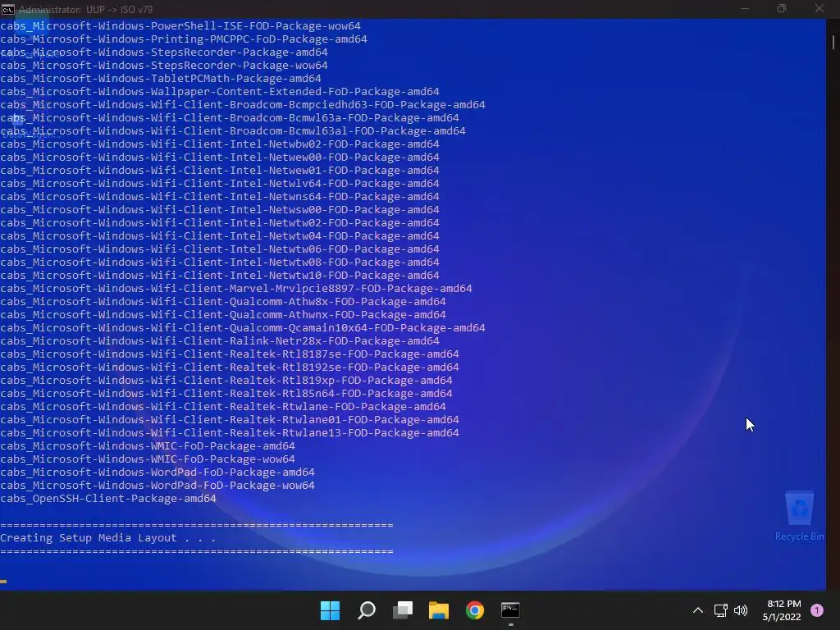Click the Intel-Netwsw00 package line

point(220,210)
